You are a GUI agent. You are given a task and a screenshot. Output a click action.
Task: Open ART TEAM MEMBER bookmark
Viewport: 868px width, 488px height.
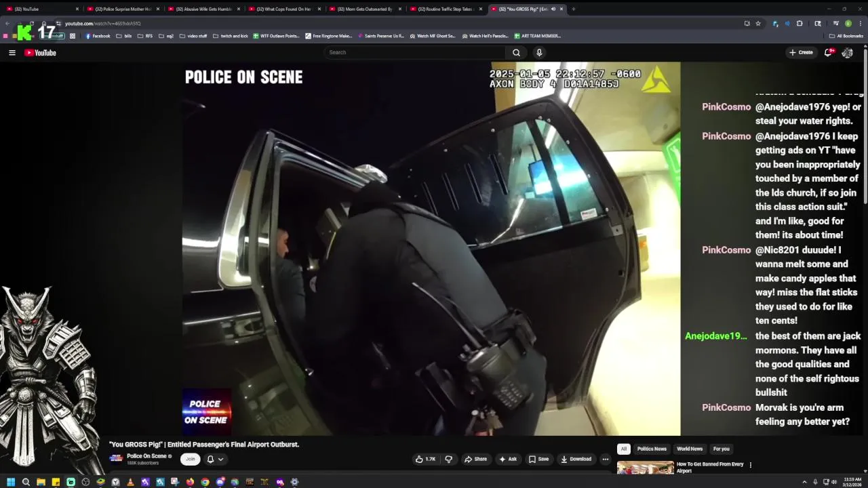[x=538, y=36]
